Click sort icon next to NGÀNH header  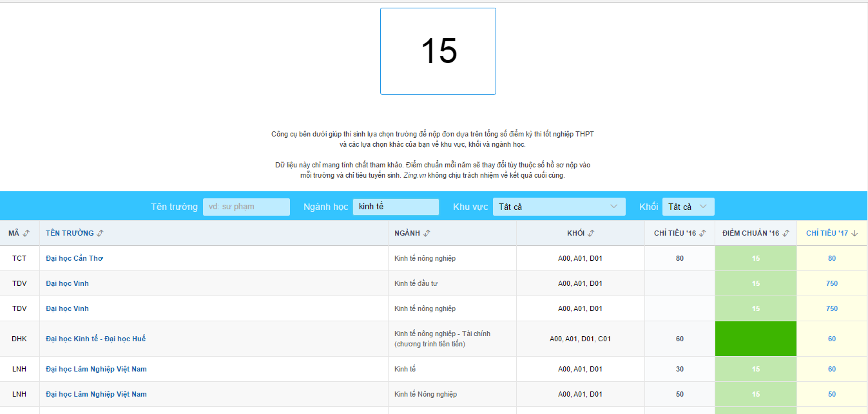[x=427, y=233]
